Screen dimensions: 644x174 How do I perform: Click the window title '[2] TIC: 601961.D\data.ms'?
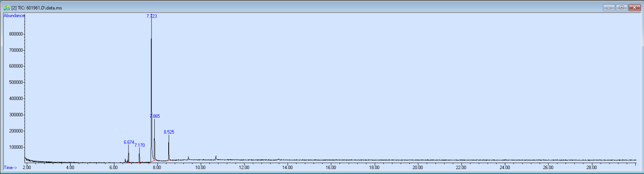click(37, 8)
